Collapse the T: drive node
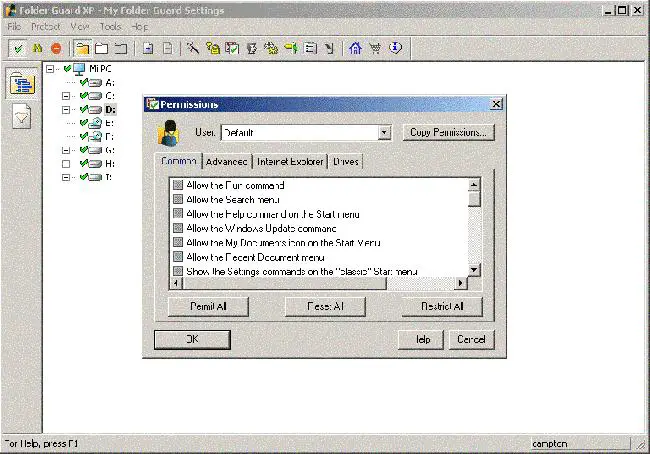 tap(65, 177)
